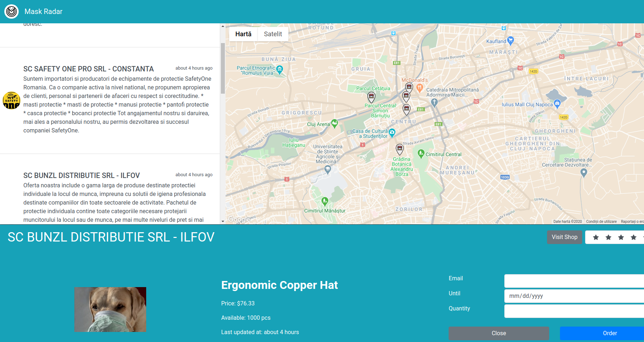Rate shop with the second star
The height and width of the screenshot is (342, 644).
608,237
